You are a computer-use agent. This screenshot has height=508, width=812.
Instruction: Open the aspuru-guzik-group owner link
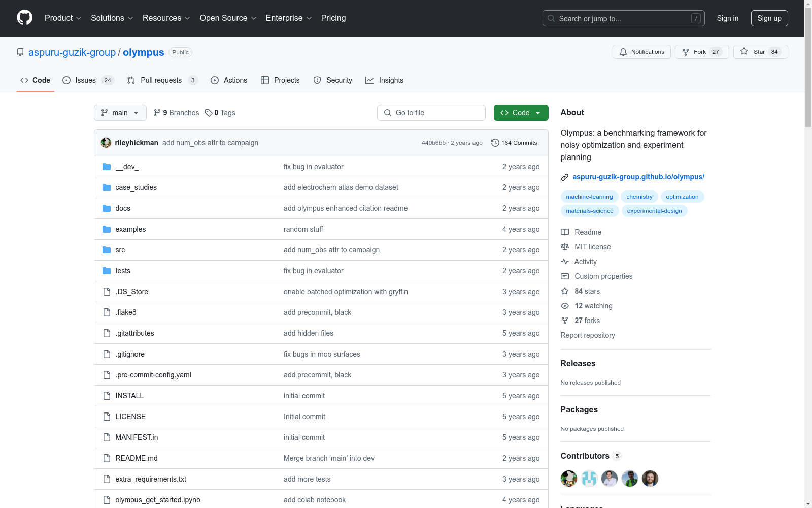tap(72, 52)
